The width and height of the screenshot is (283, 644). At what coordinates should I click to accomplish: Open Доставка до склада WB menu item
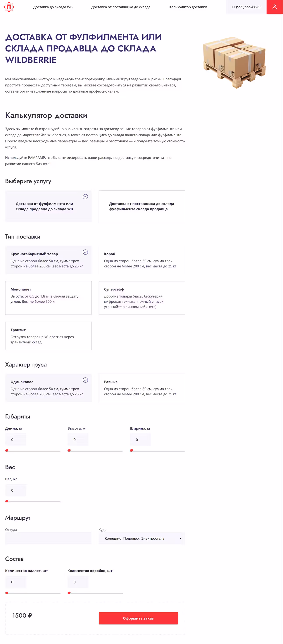[53, 7]
